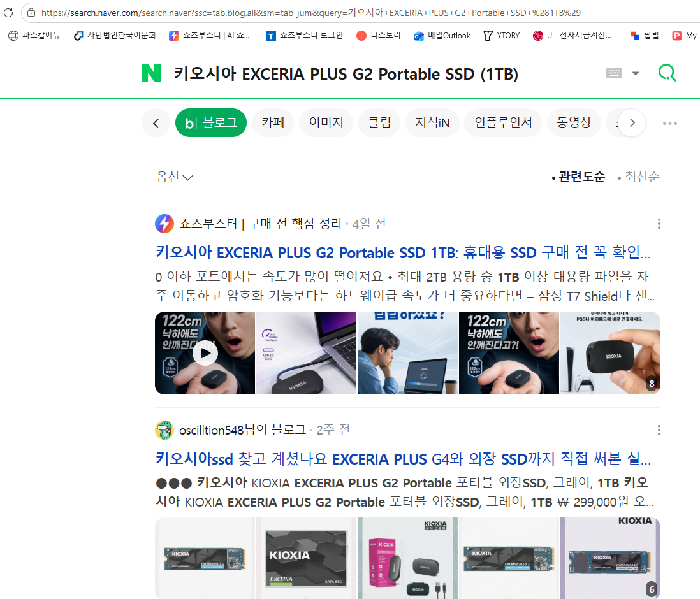Open post titled 키오시아ssd 찾고 계셨나요
700x599 pixels.
tap(403, 459)
